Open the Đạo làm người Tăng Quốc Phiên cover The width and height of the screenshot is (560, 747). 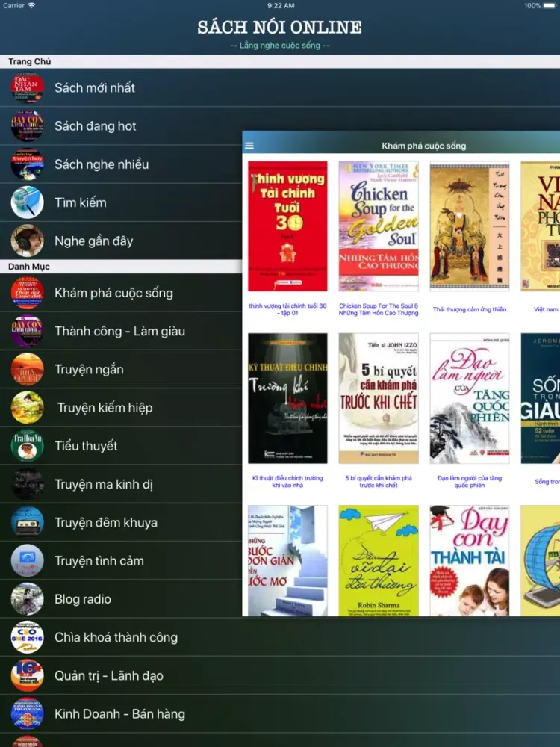click(x=470, y=398)
